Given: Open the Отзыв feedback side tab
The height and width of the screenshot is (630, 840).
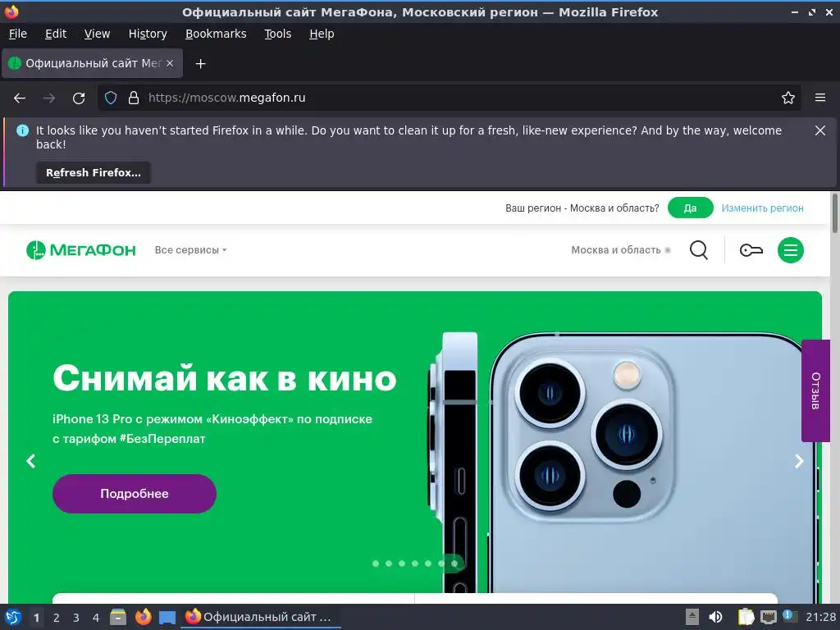Looking at the screenshot, I should click(x=815, y=391).
